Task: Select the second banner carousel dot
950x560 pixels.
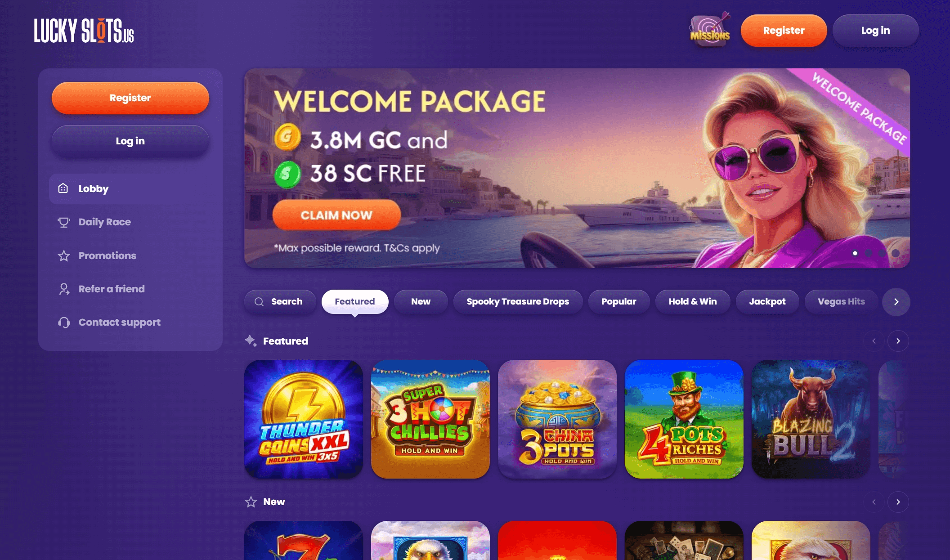Action: tap(869, 253)
